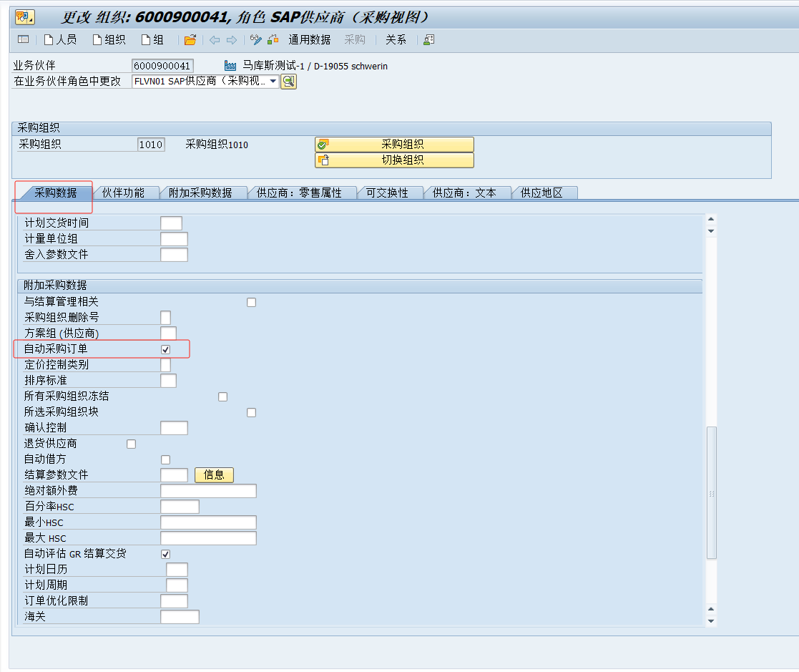Click the 计量单位组 field
This screenshot has height=672, width=799.
[174, 238]
